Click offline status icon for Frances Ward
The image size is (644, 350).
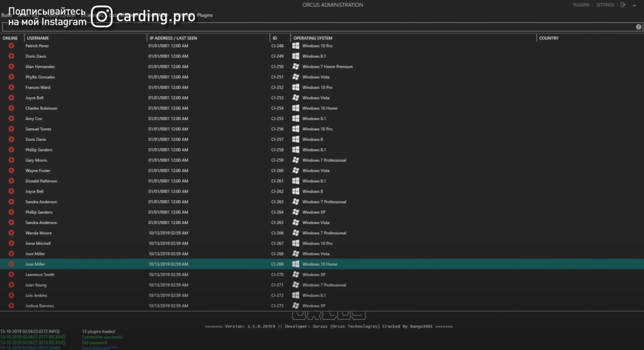coord(11,88)
